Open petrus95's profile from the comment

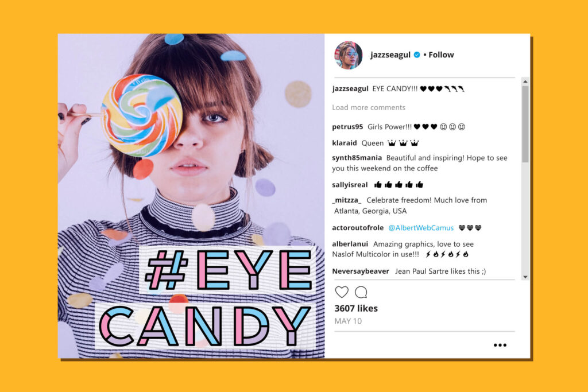347,127
